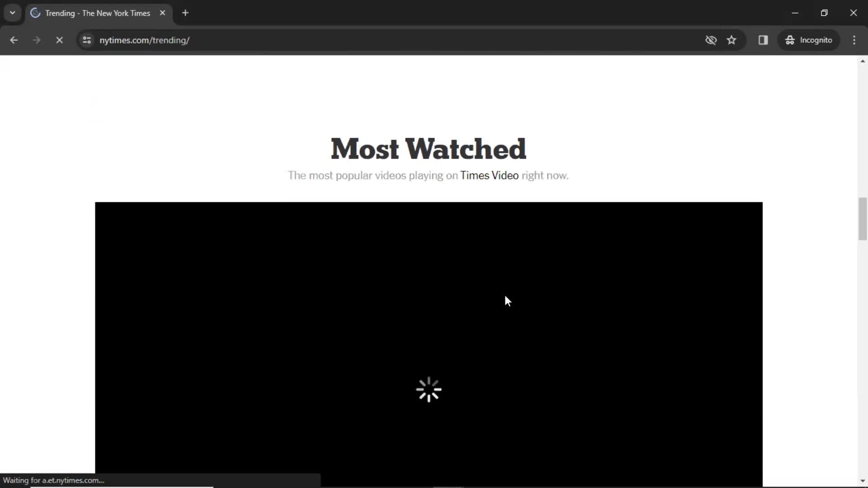This screenshot has height=488, width=868.
Task: Click the loading spinner video area
Action: click(429, 389)
